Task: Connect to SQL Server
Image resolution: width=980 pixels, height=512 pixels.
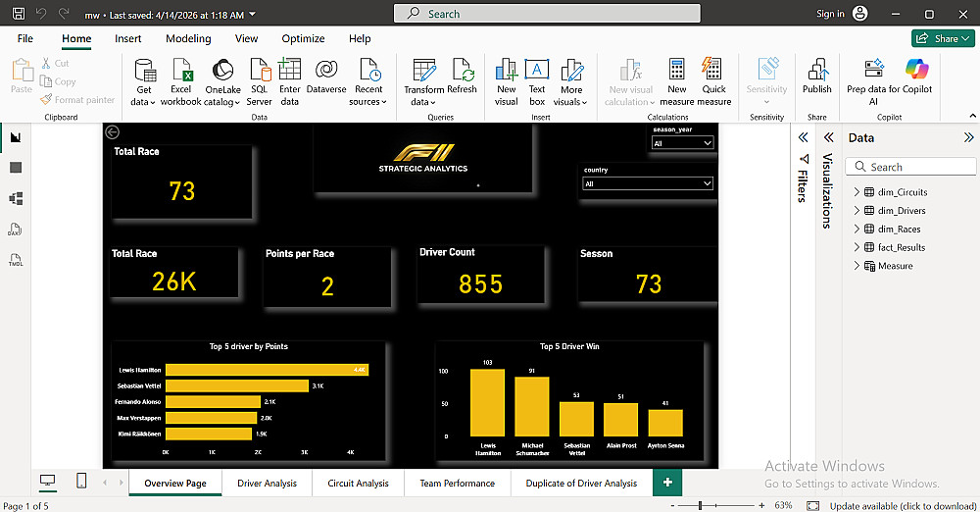Action: [x=259, y=82]
